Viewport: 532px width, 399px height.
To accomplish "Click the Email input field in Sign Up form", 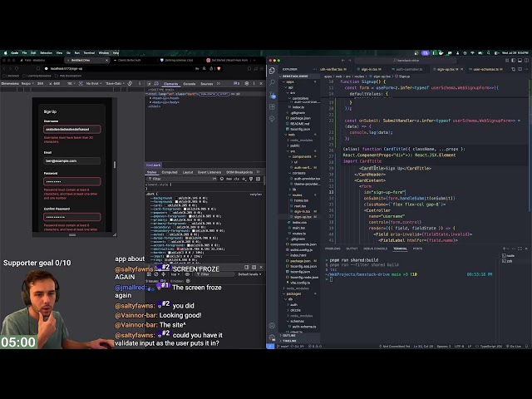I will pyautogui.click(x=72, y=160).
